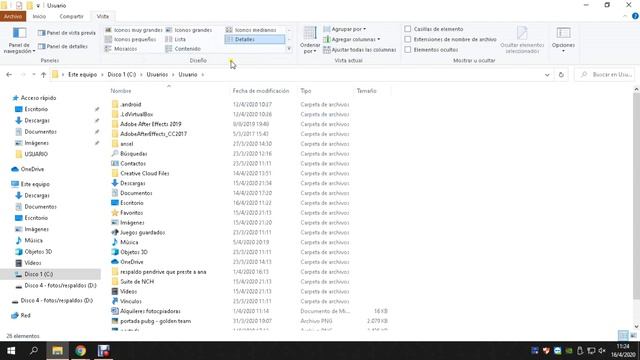Refresh the current folder
This screenshot has height=360, width=640.
(561, 75)
